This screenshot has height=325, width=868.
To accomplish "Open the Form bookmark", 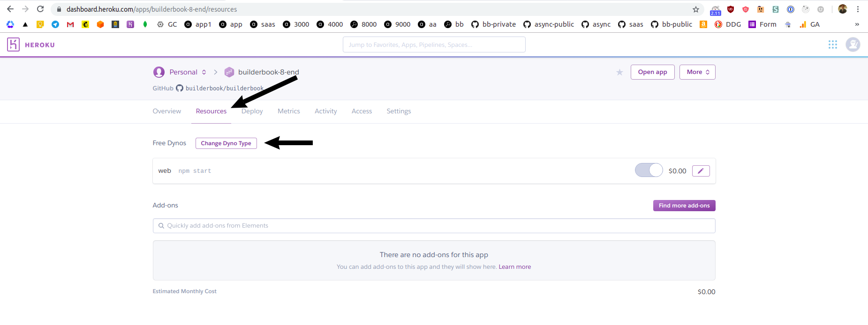I will [762, 24].
